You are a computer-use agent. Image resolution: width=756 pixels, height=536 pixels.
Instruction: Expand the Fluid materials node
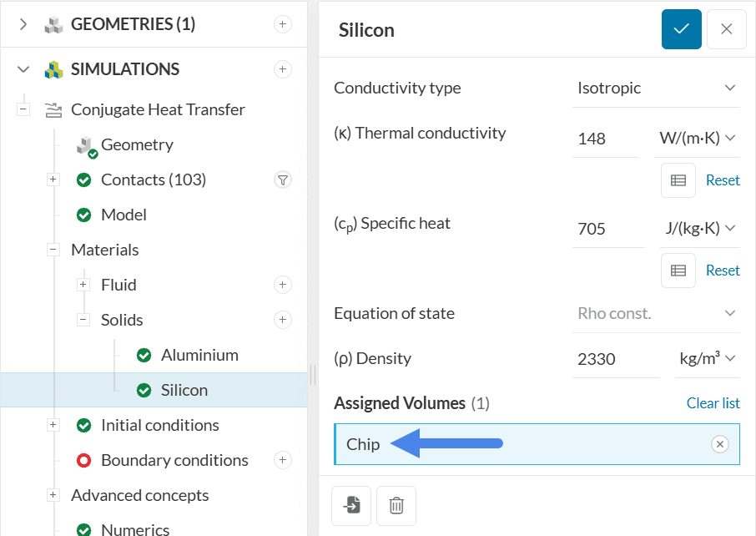coord(83,285)
